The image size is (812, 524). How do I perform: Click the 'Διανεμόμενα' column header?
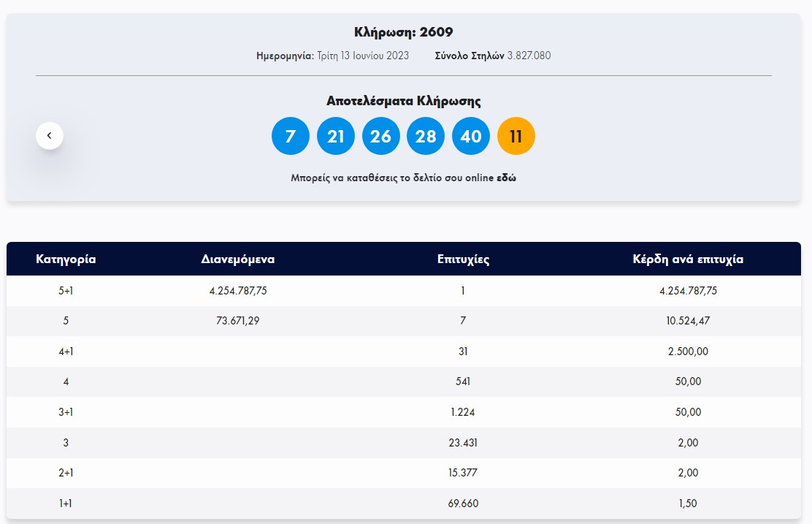(x=238, y=259)
